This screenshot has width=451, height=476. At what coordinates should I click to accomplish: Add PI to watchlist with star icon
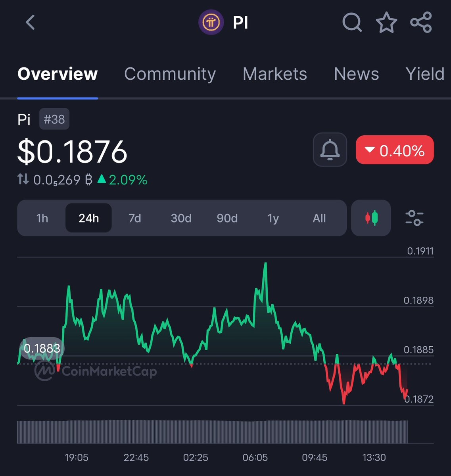(x=386, y=22)
